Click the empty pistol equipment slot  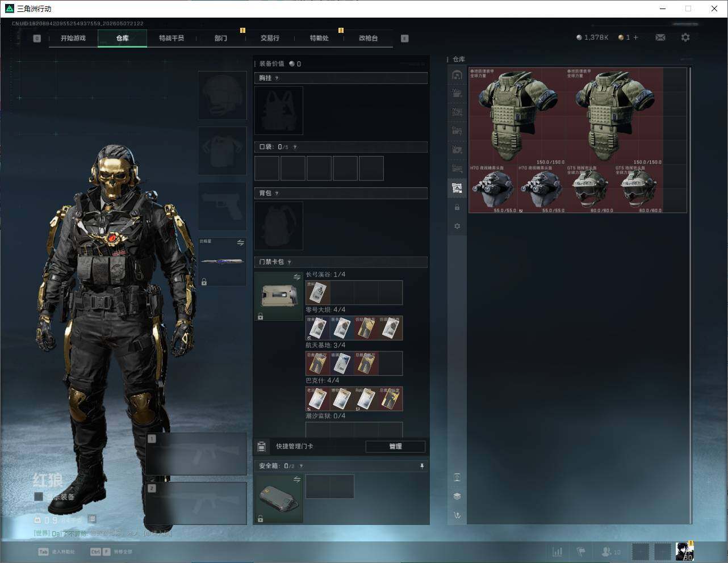coord(223,206)
